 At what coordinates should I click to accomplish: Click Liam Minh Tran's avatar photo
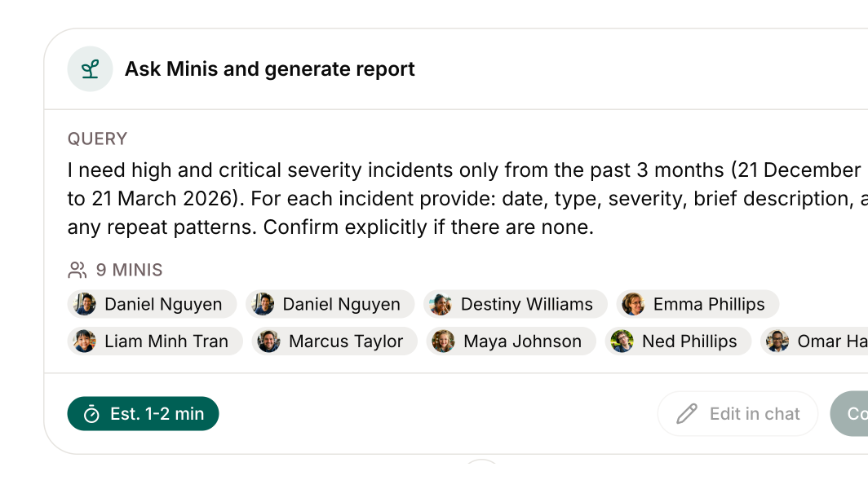point(85,341)
